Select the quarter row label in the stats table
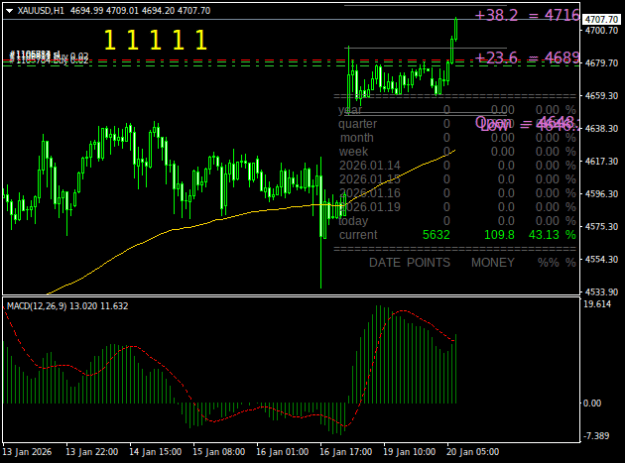 (x=357, y=124)
